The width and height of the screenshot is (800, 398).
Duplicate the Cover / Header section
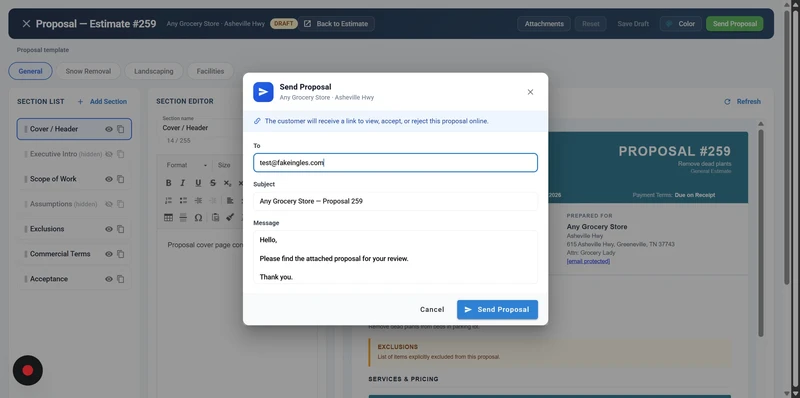point(120,129)
